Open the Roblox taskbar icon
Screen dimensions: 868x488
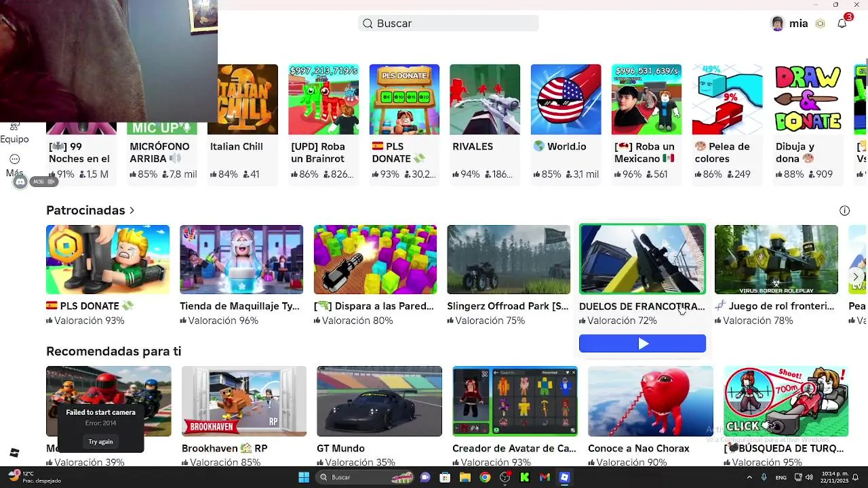pyautogui.click(x=564, y=477)
